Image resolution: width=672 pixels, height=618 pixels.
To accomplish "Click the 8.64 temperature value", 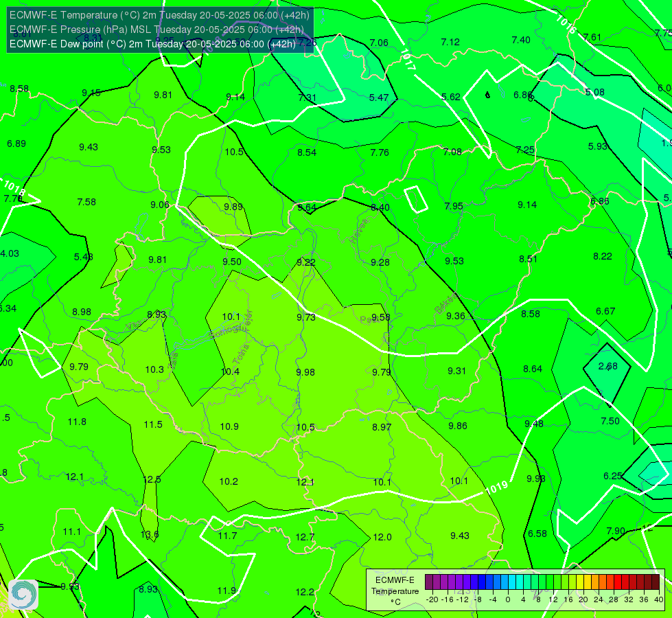I will coord(533,369).
